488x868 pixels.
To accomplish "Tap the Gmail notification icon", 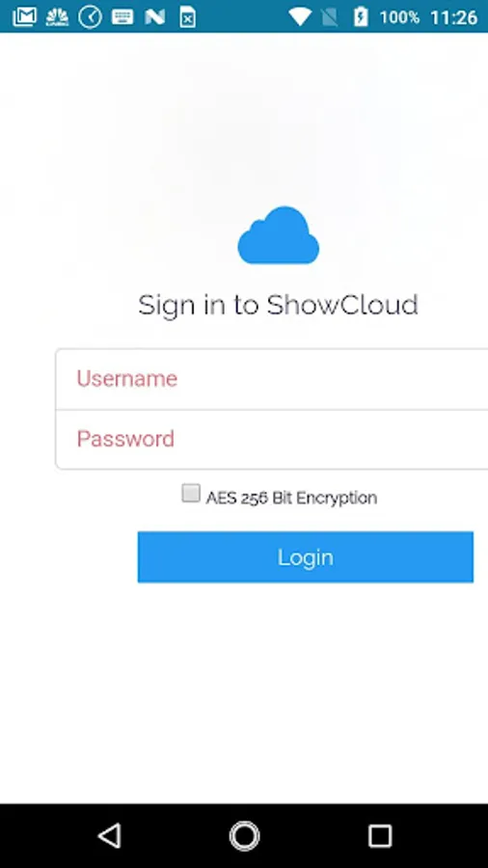I will [25, 16].
